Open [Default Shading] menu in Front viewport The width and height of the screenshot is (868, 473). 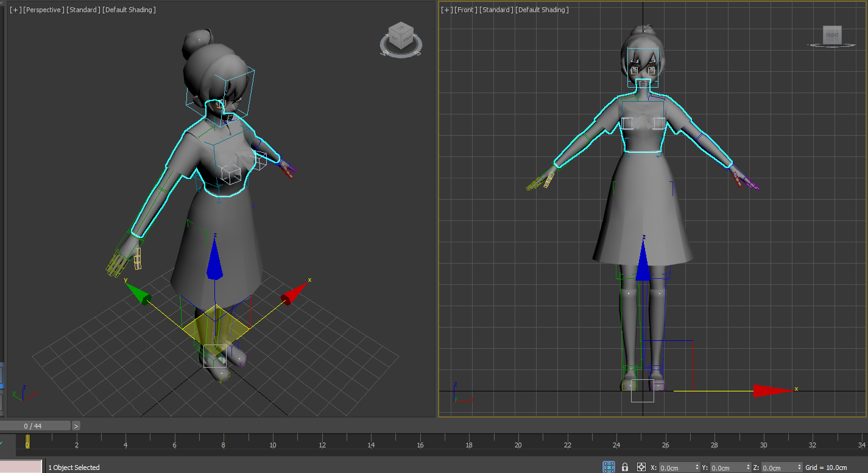pyautogui.click(x=542, y=10)
